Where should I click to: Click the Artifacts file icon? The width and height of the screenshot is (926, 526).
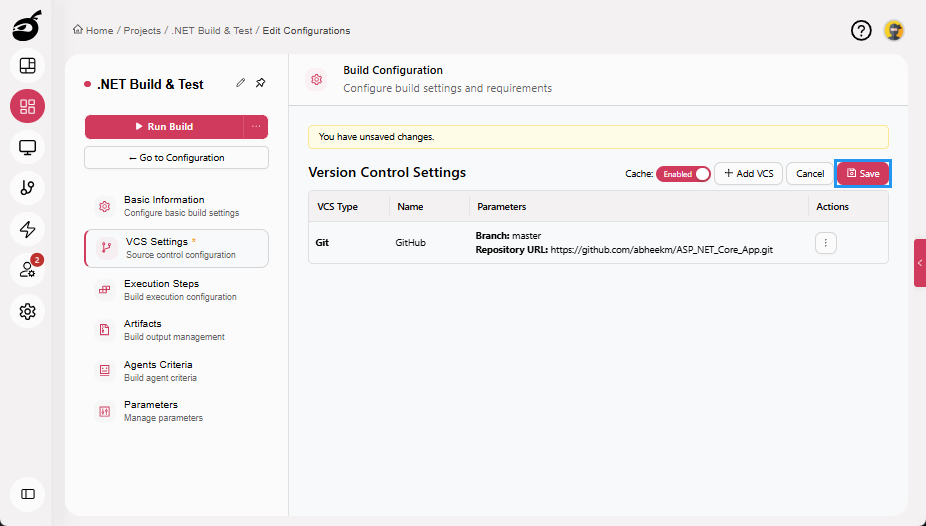tap(105, 330)
